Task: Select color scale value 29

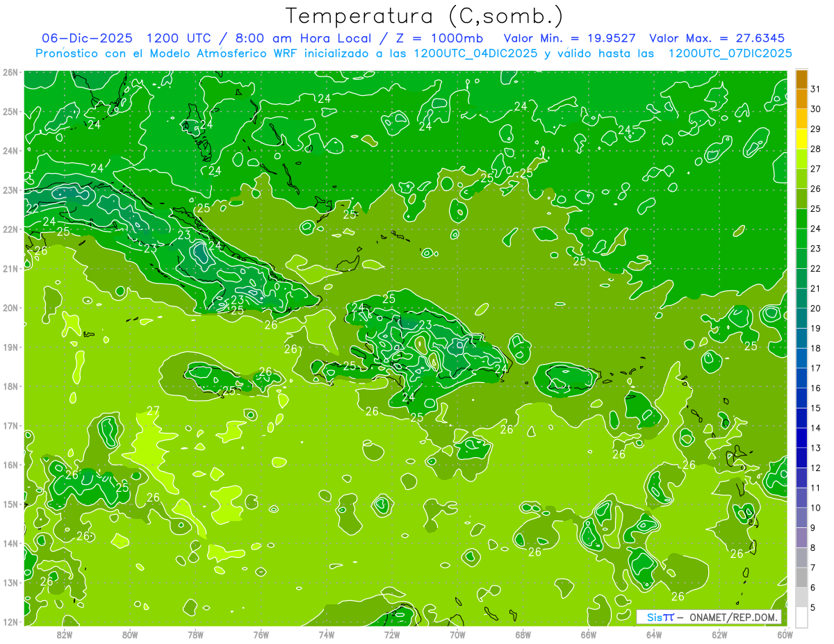Action: (815, 129)
